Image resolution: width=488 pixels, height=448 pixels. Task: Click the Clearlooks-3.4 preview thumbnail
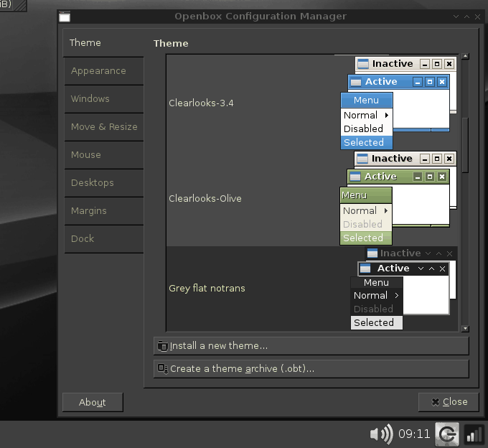tap(399, 103)
